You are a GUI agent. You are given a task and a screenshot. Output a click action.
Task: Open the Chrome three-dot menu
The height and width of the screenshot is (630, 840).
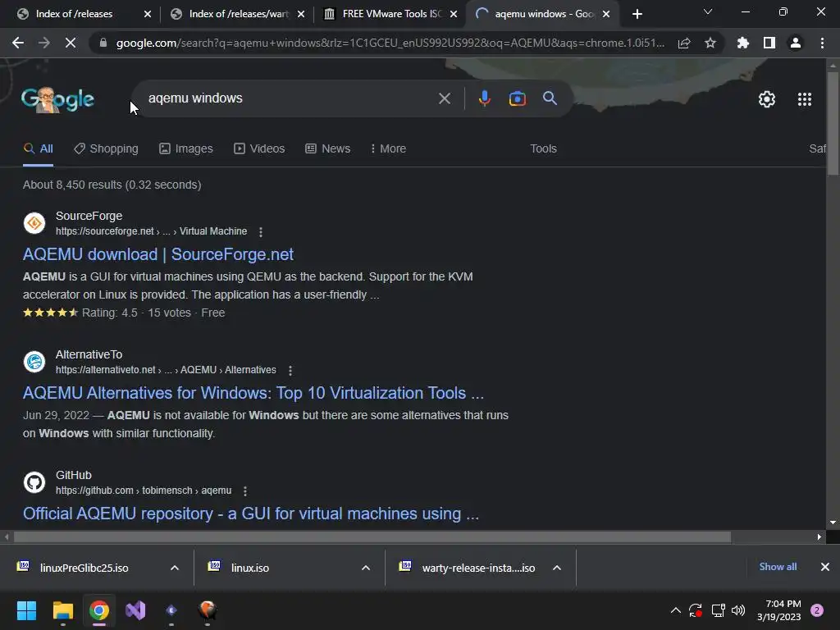click(822, 43)
